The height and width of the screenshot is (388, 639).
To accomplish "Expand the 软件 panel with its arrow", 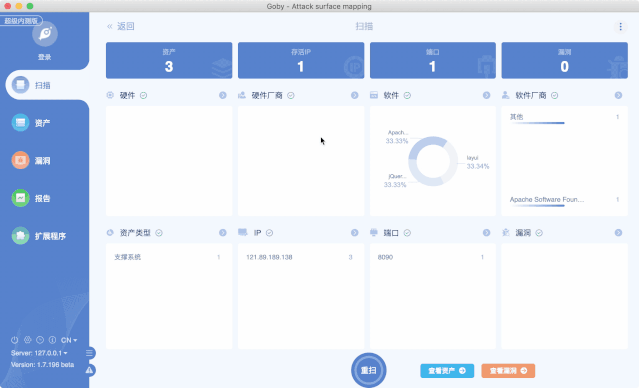I will click(487, 95).
